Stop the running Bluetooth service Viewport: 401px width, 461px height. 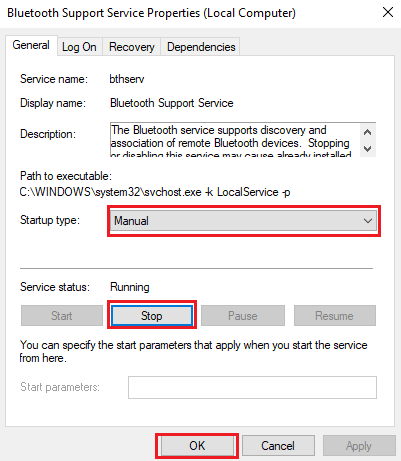point(152,316)
